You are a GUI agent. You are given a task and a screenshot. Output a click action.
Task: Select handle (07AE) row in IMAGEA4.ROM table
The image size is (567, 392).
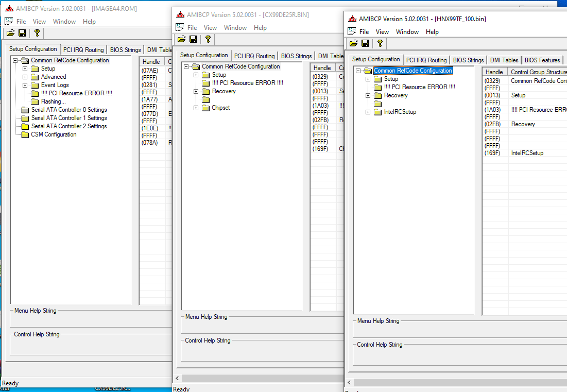[x=156, y=71]
